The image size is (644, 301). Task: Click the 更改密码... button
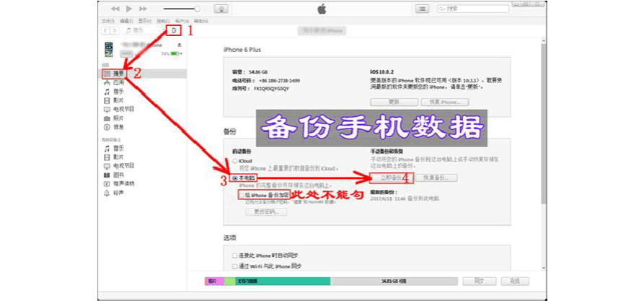pyautogui.click(x=266, y=212)
